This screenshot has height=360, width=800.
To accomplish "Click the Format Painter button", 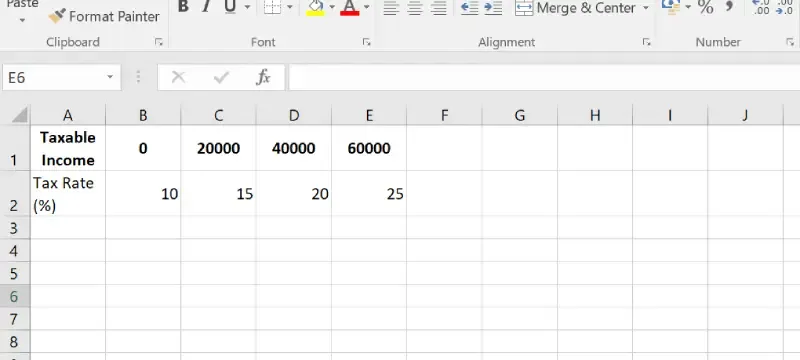I will point(104,16).
